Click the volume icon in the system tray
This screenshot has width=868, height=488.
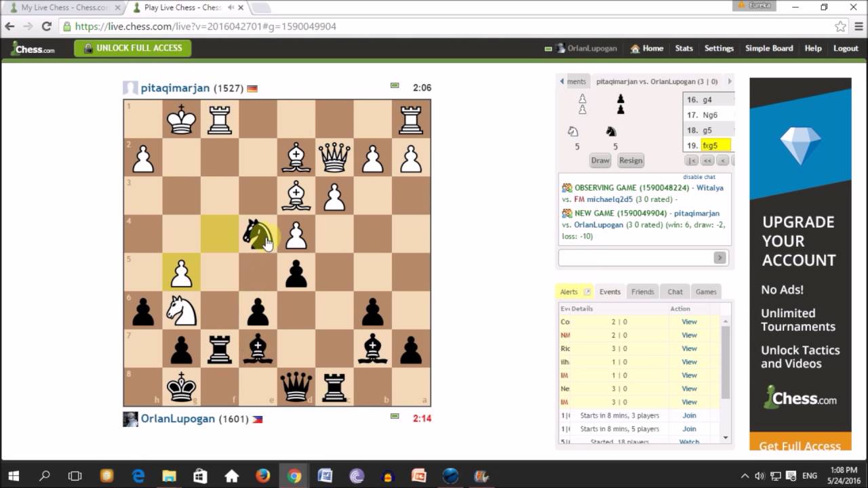tap(760, 476)
